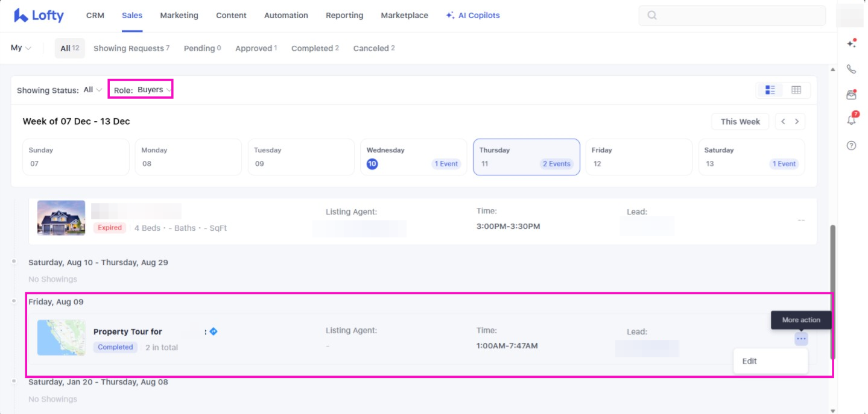Open the notifications bell
The image size is (868, 414).
point(851,120)
